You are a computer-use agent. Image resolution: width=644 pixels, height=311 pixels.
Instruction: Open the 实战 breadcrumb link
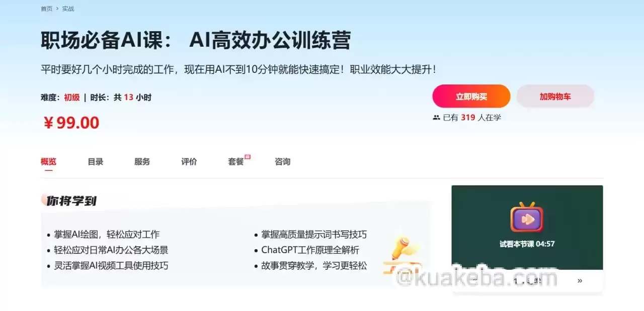click(x=68, y=9)
